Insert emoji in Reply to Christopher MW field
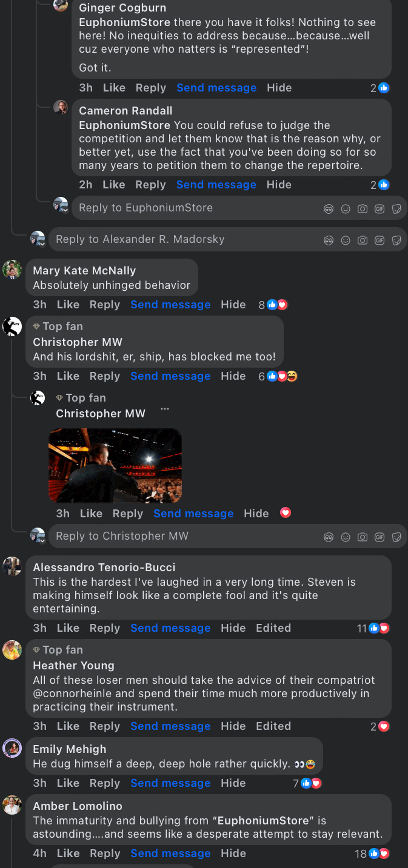 [x=346, y=537]
